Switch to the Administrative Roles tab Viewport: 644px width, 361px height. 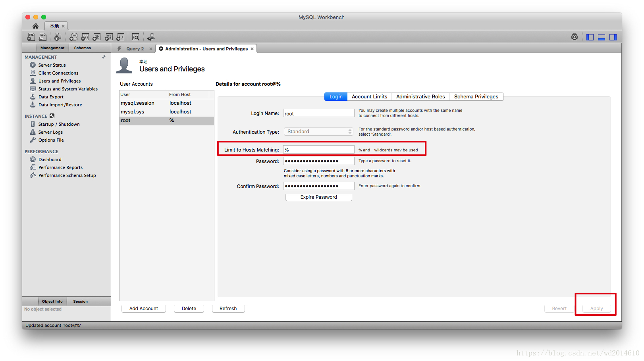[420, 97]
